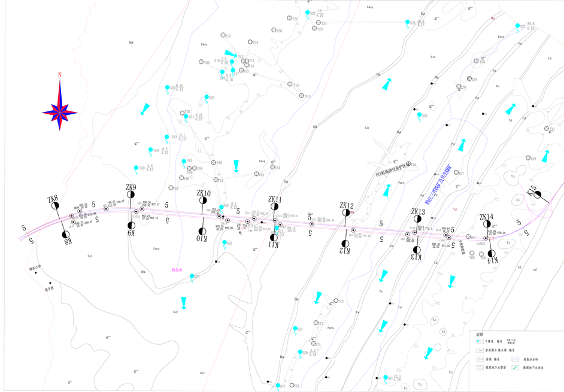
Task: Click the cyan spring symbol S70
Action: pyautogui.click(x=192, y=276)
